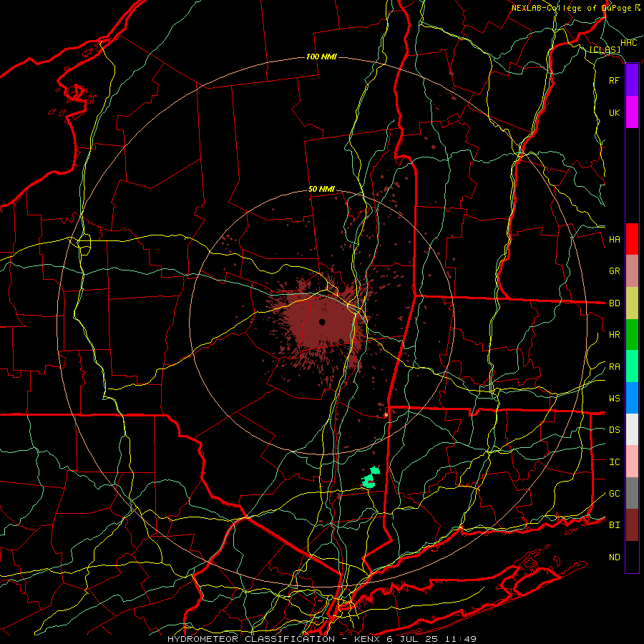The width and height of the screenshot is (644, 644).
Task: Click the Hydrometeor Classification KENX title caption
Action: coord(322,639)
